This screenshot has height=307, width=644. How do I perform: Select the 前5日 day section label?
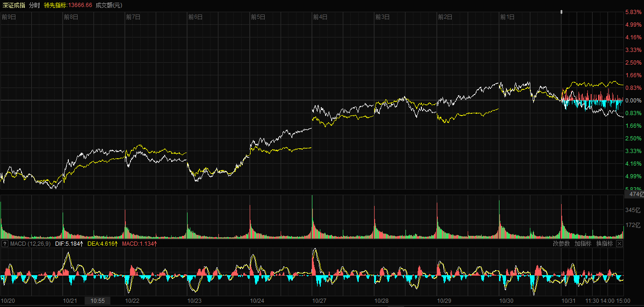coord(258,17)
